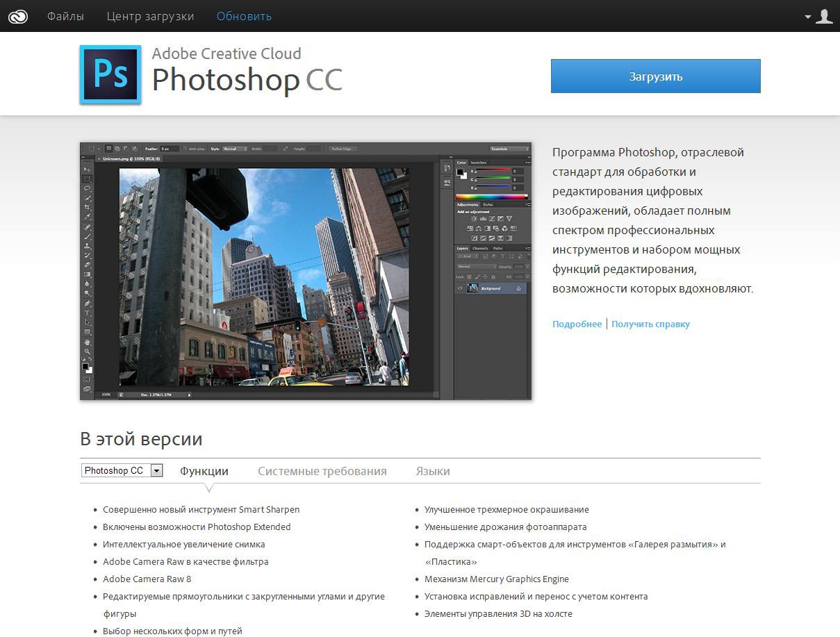Click the Vibrance triangle adjustment icon
840x637 pixels.
point(509,219)
